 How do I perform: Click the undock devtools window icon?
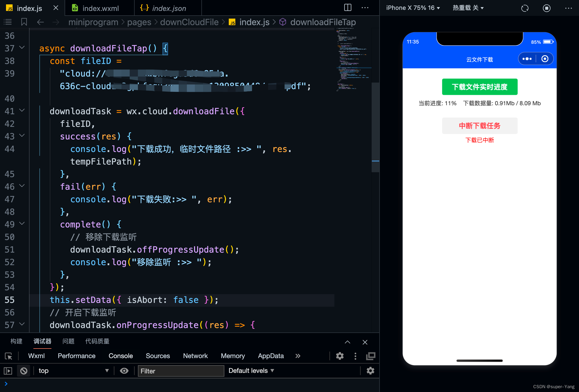coord(371,356)
